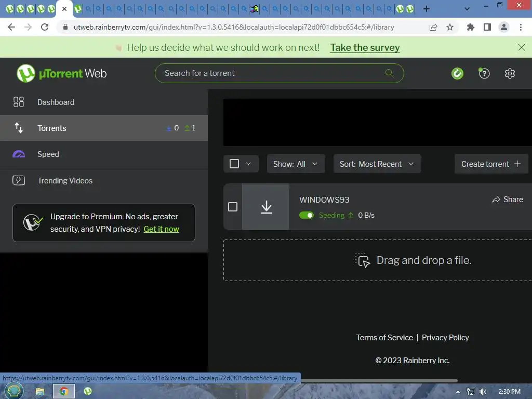Open the help question mark icon
The height and width of the screenshot is (399, 532).
pyautogui.click(x=484, y=73)
